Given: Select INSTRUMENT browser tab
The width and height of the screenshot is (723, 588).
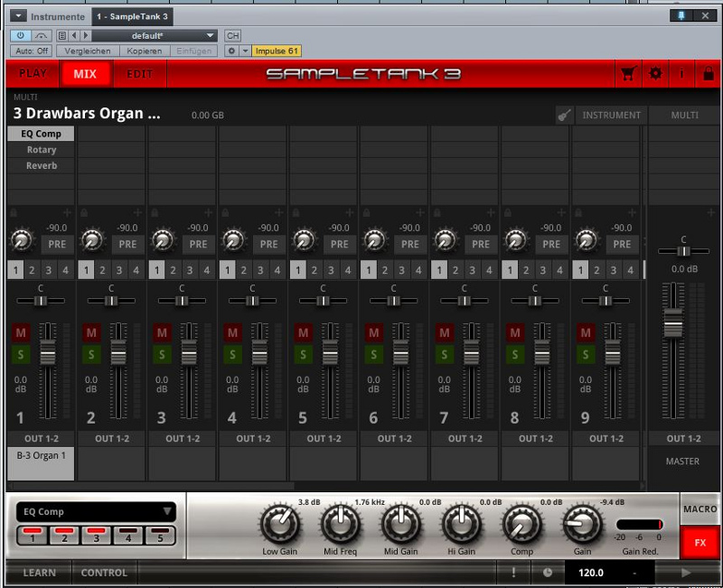Looking at the screenshot, I should click(x=612, y=115).
